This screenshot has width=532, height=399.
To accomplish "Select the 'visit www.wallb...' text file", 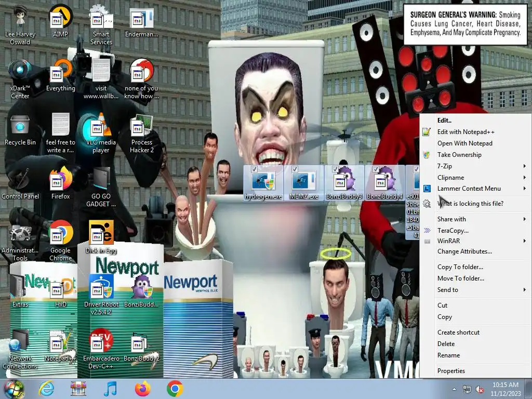I will coord(101,79).
